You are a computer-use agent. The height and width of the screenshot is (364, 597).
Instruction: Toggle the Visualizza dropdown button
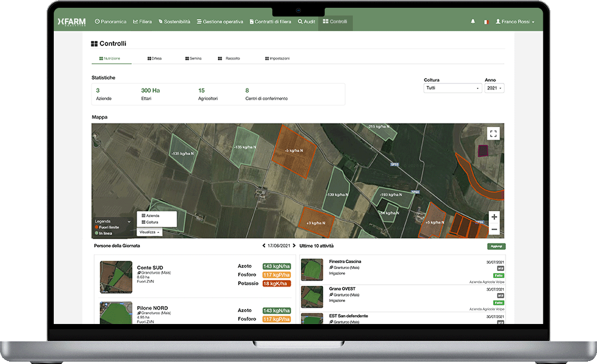tap(149, 232)
